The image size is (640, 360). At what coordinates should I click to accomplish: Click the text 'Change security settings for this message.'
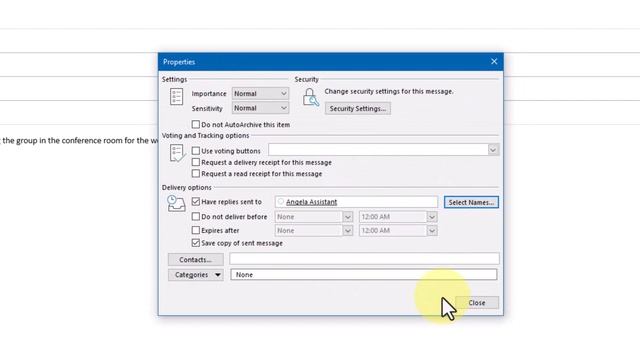click(389, 91)
